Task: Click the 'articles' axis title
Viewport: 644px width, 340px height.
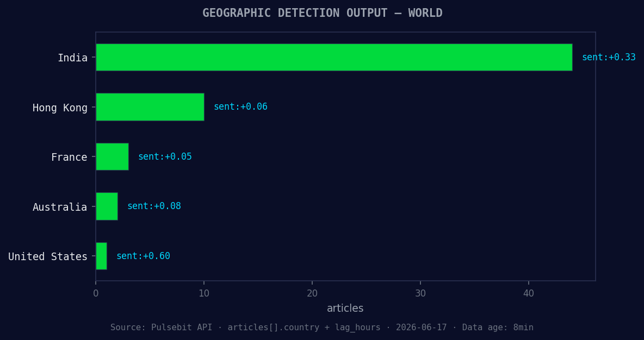Action: [x=345, y=308]
